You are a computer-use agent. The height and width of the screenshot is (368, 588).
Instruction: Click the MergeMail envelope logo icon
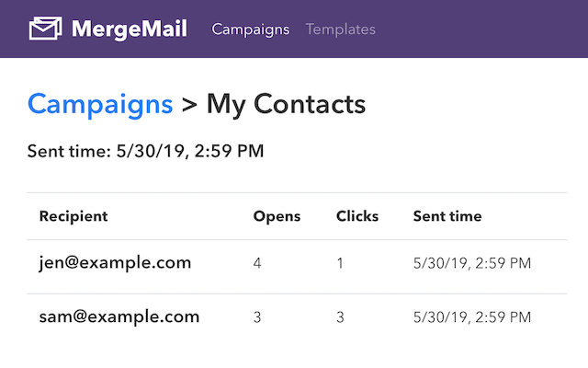click(x=45, y=29)
